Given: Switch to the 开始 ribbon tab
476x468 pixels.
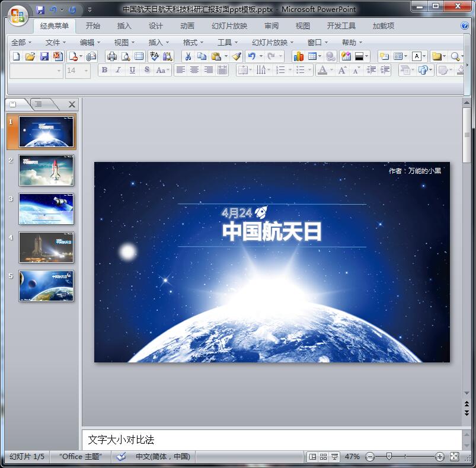Looking at the screenshot, I should click(92, 26).
